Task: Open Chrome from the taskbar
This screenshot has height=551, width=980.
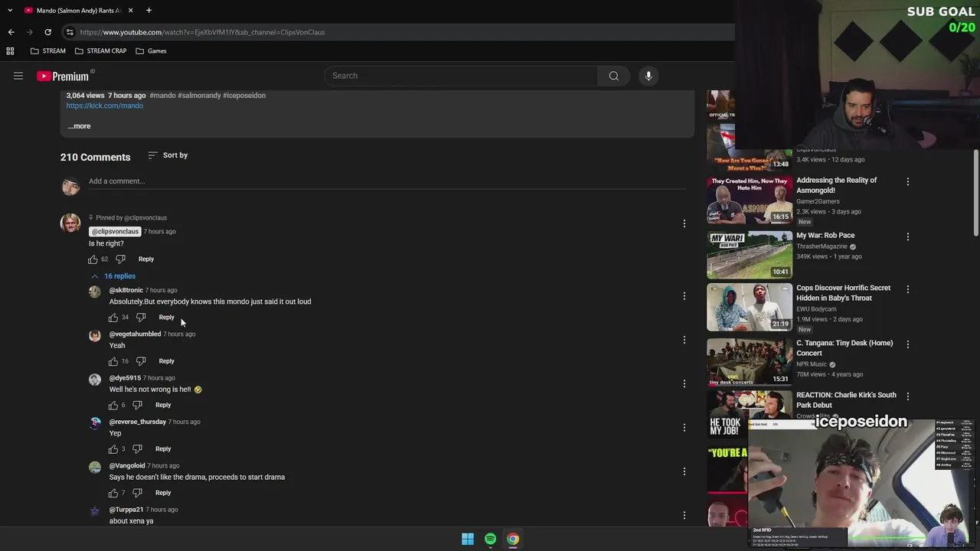Action: [513, 539]
